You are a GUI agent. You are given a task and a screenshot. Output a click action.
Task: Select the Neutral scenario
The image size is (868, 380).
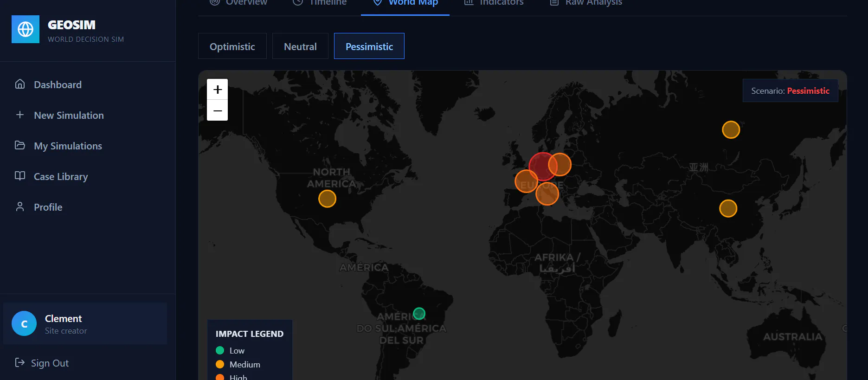click(300, 46)
